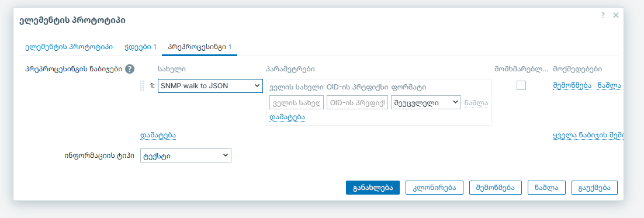Select the პრეპროცესინგი tab

coord(200,47)
